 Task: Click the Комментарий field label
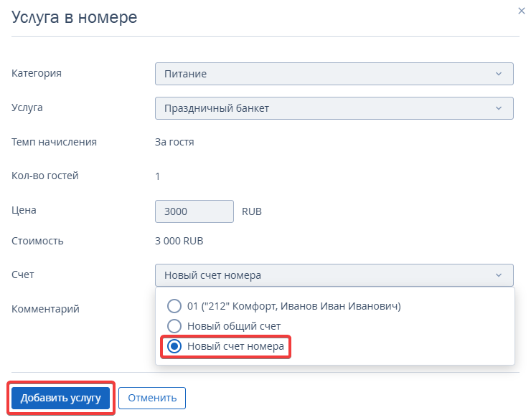[x=45, y=309]
